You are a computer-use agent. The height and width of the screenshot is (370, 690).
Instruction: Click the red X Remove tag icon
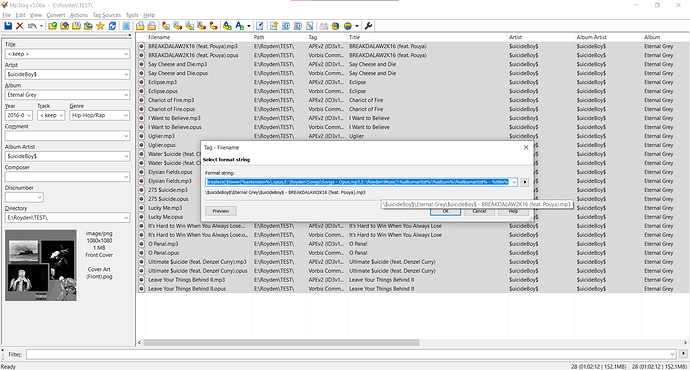point(20,26)
